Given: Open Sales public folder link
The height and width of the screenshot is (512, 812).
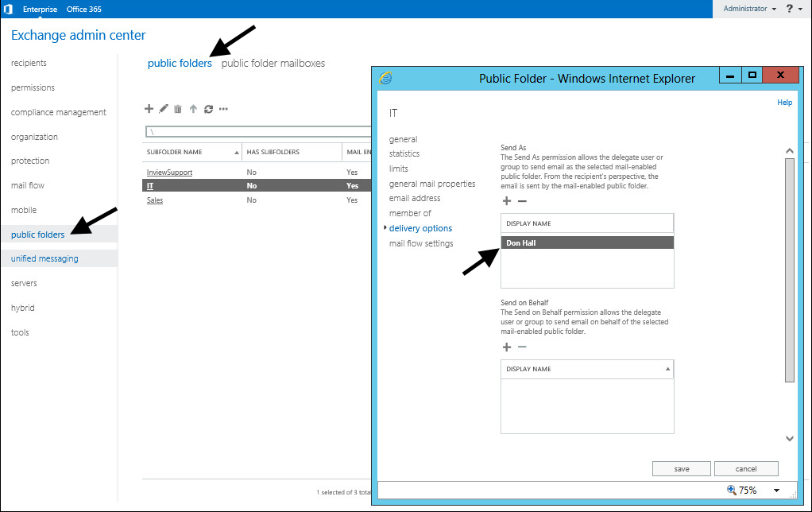Looking at the screenshot, I should pos(154,200).
